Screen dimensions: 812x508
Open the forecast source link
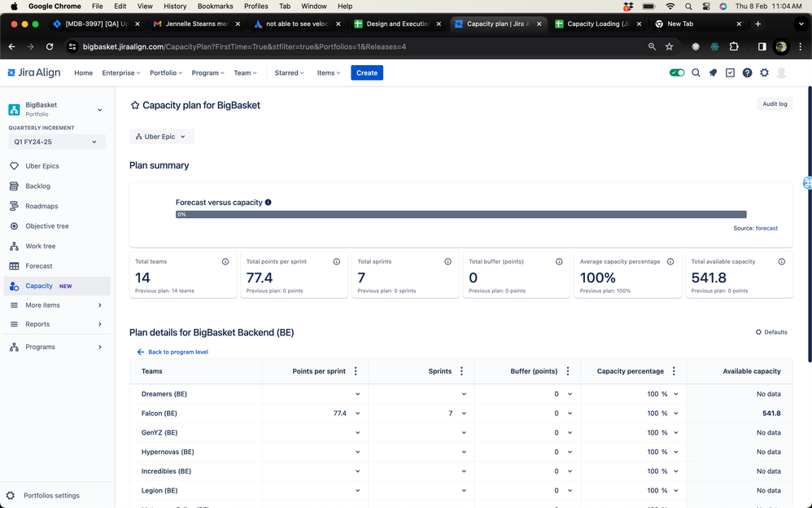point(766,228)
